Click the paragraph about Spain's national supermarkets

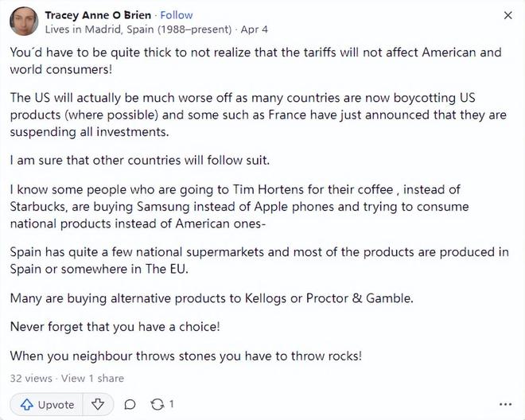[x=259, y=261]
